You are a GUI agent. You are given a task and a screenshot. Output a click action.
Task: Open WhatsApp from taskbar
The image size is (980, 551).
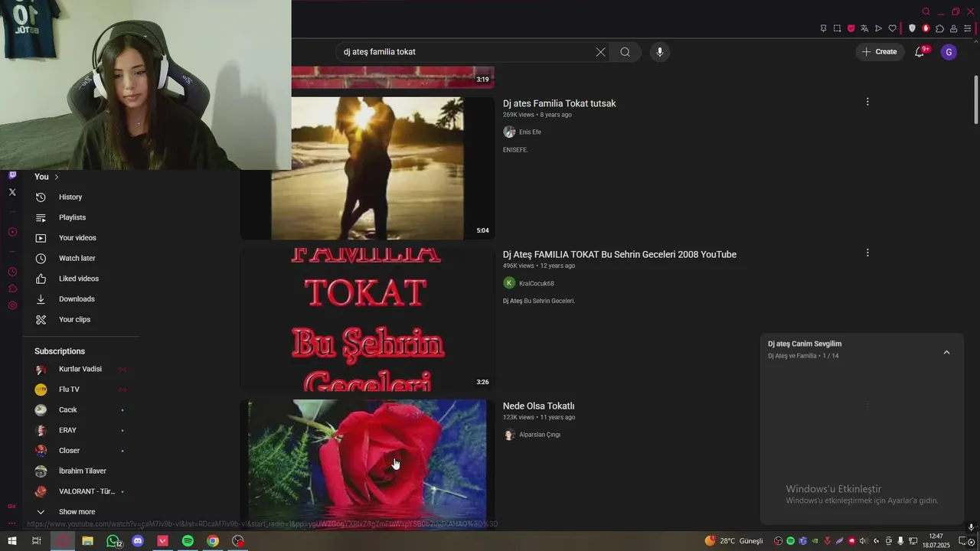[113, 541]
